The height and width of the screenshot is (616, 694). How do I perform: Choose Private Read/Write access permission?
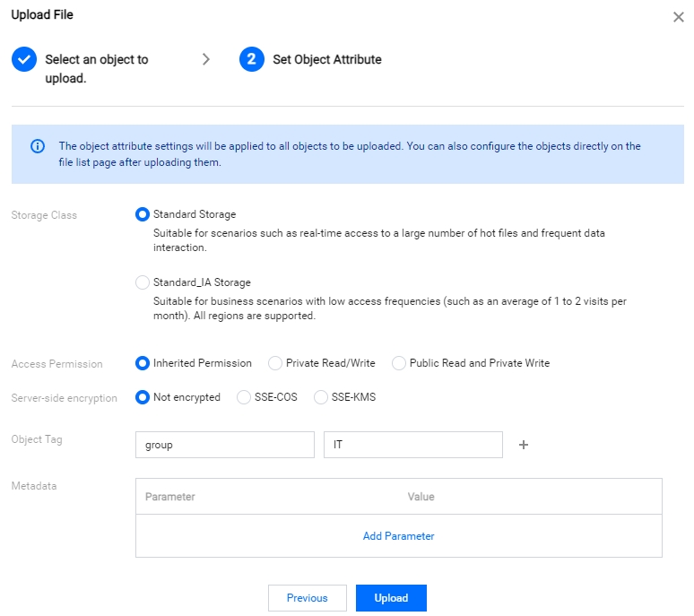pyautogui.click(x=275, y=363)
